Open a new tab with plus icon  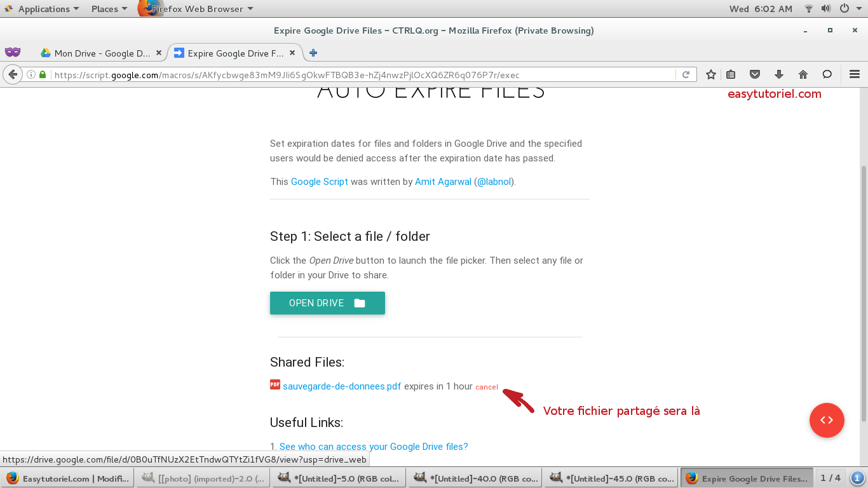[313, 53]
